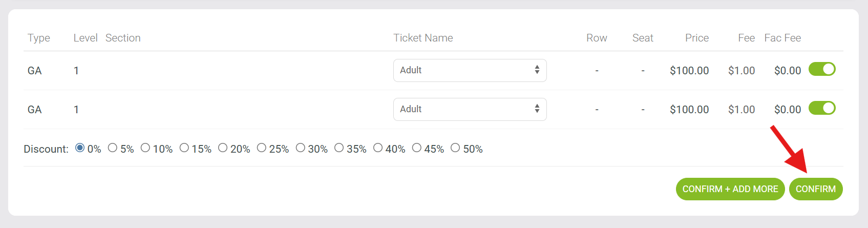
Task: Click the first row $100.00 price
Action: point(689,71)
